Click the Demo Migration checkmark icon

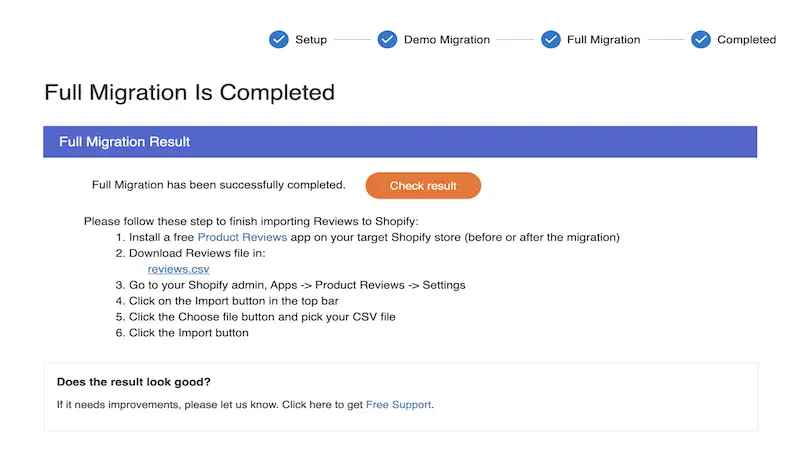click(x=387, y=40)
